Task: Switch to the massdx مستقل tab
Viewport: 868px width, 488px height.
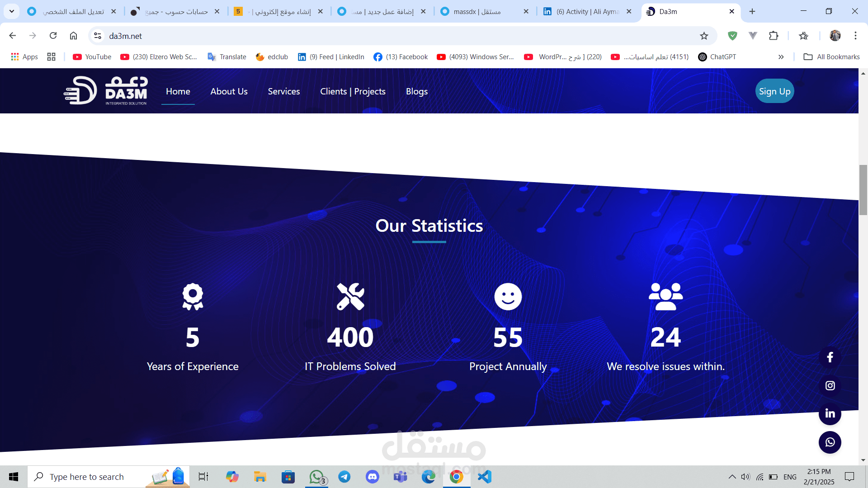Action: click(484, 12)
